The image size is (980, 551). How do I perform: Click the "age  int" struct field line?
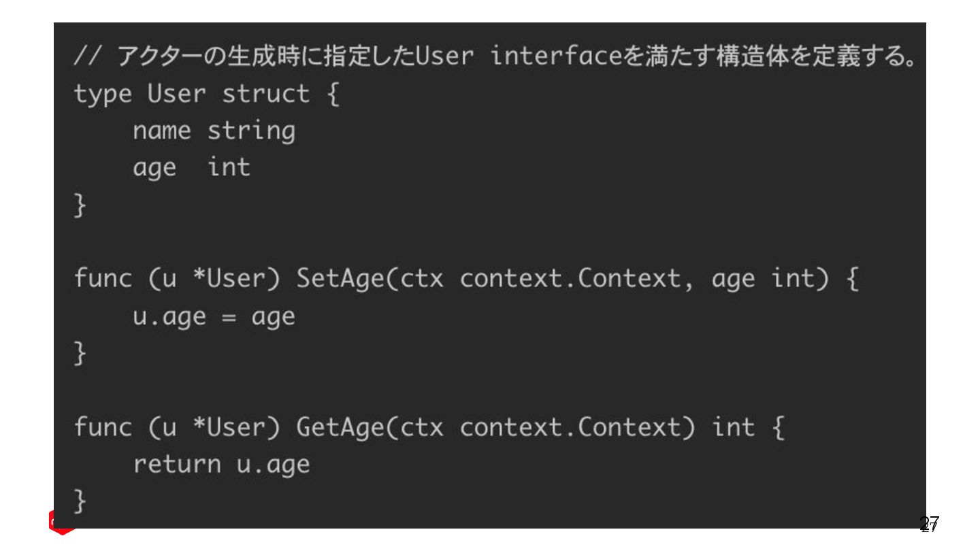191,167
